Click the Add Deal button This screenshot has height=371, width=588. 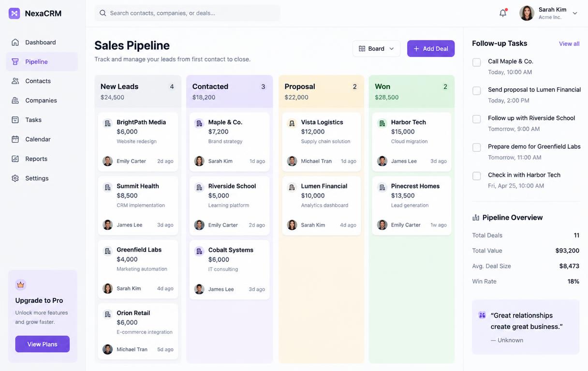[x=431, y=48]
